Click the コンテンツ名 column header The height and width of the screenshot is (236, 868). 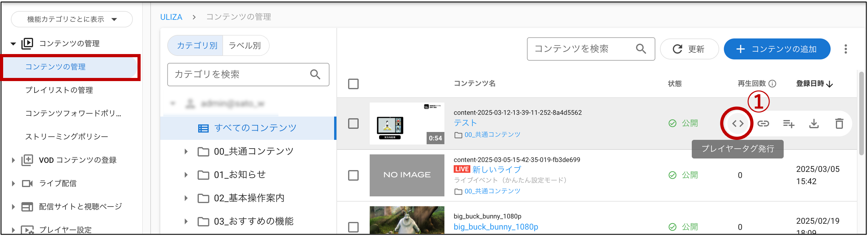pos(474,84)
